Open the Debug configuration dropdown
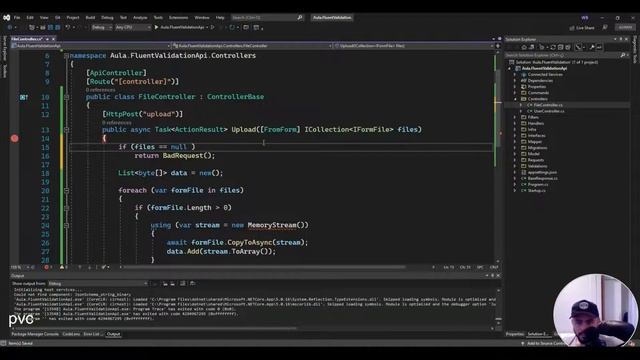This screenshot has height=360, width=640. point(101,27)
